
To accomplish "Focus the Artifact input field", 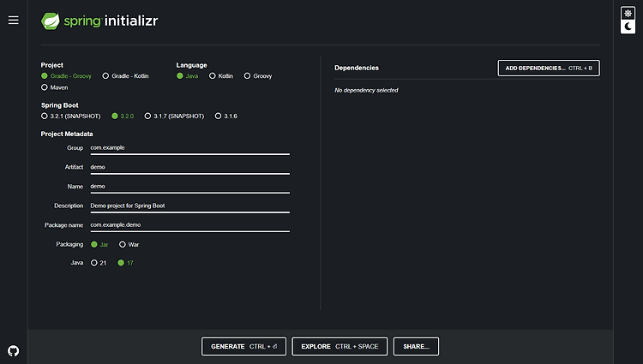I will [x=189, y=168].
